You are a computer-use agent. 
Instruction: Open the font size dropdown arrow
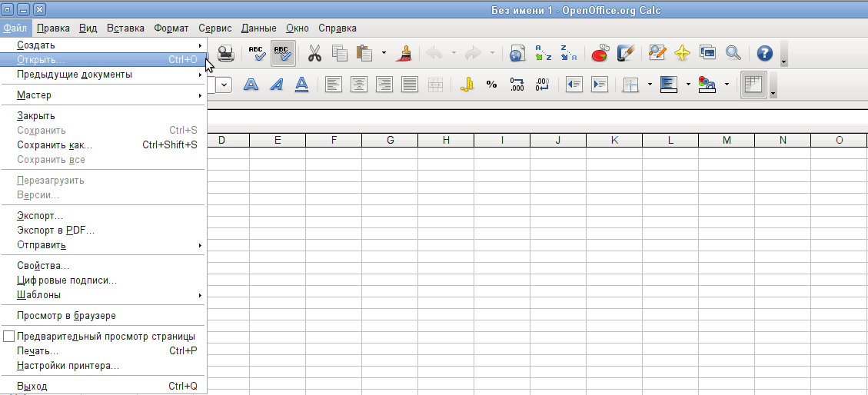[x=224, y=85]
